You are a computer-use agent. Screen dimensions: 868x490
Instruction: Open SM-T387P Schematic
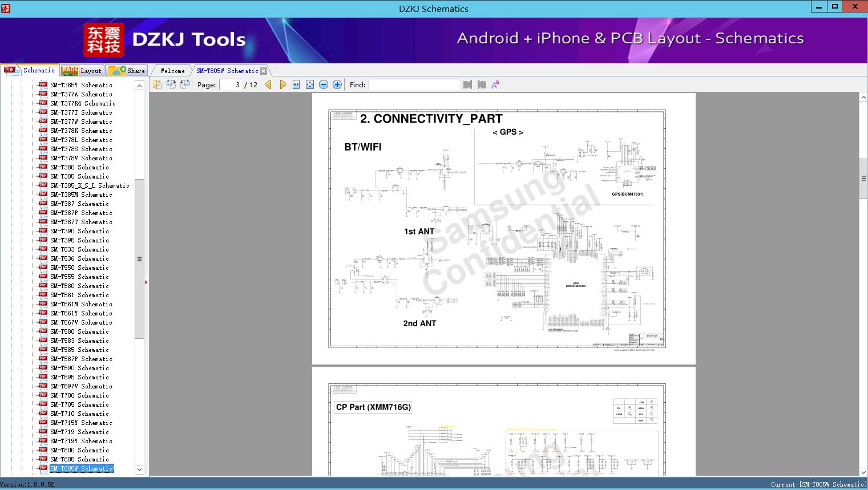click(x=81, y=213)
